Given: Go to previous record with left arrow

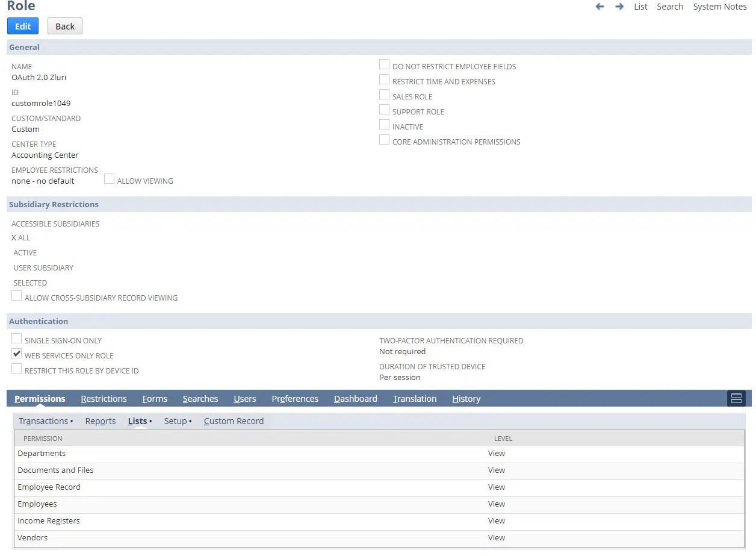Looking at the screenshot, I should 600,7.
